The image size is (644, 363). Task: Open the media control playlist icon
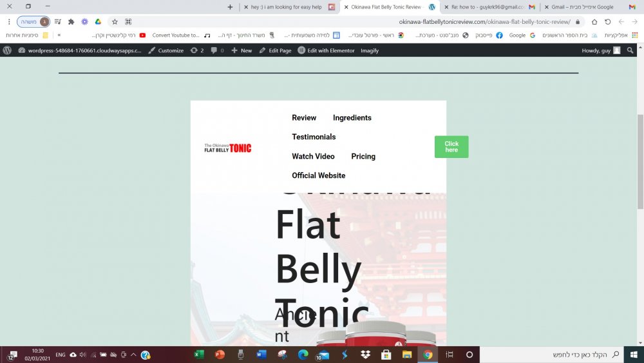pos(57,22)
